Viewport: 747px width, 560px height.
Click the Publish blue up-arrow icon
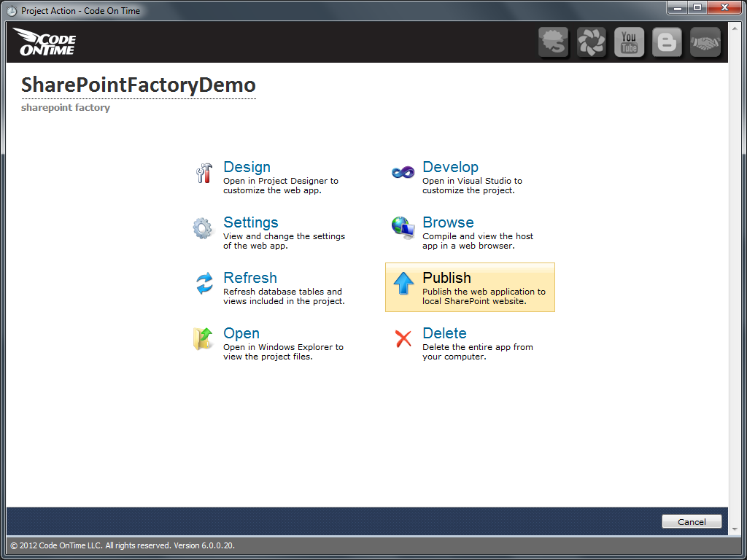point(403,284)
